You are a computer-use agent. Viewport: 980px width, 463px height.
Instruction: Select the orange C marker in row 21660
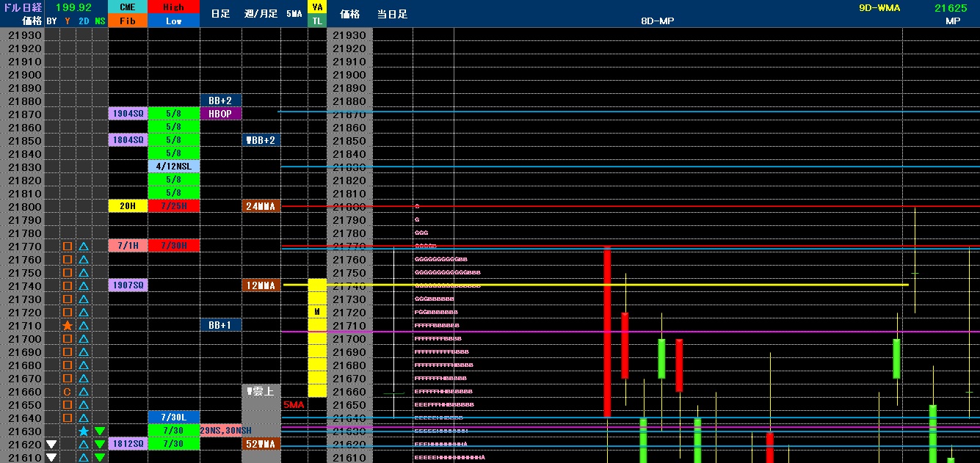[x=67, y=391]
